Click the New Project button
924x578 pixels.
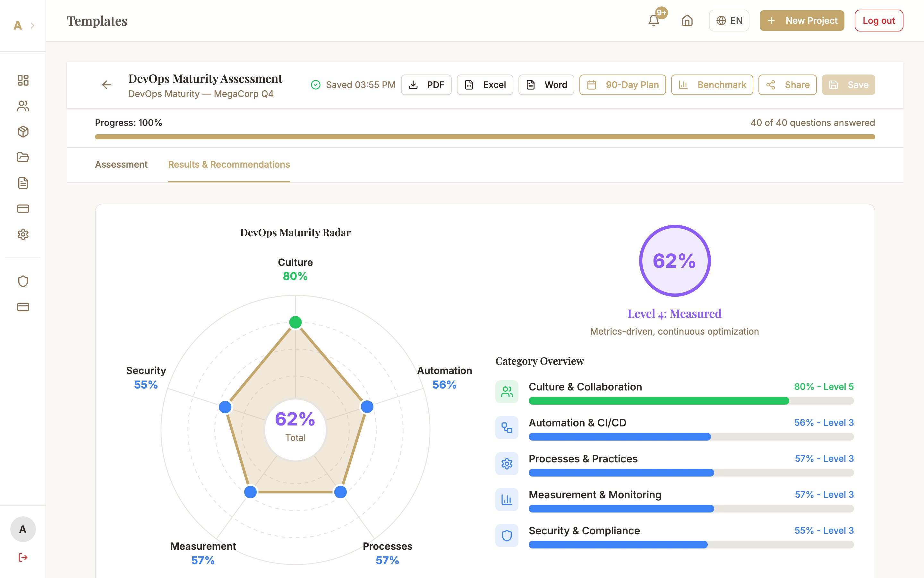802,21
